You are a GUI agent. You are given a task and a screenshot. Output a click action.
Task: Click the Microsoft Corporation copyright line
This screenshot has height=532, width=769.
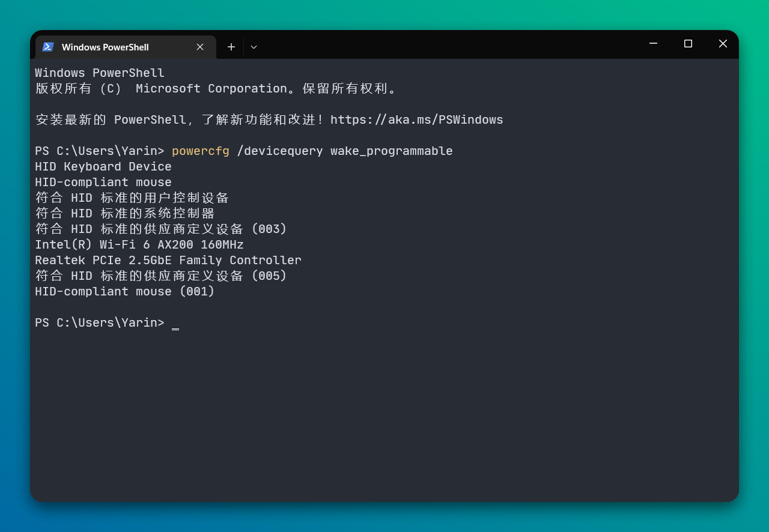click(217, 88)
